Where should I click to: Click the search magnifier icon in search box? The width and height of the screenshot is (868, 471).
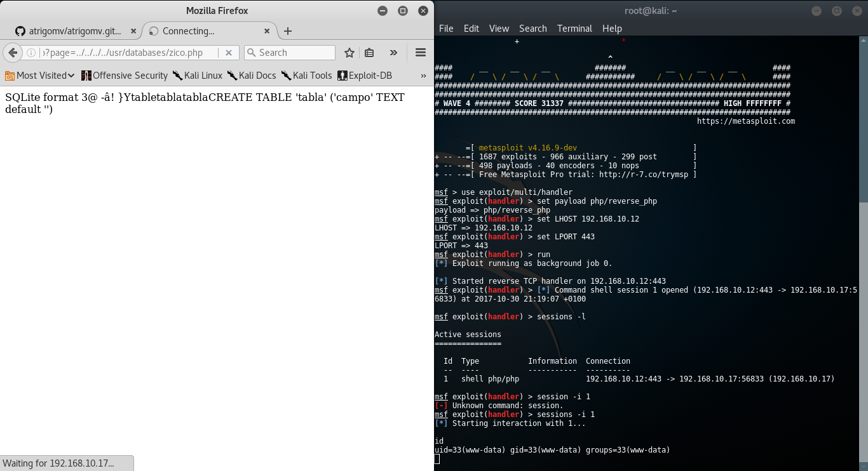[x=251, y=53]
